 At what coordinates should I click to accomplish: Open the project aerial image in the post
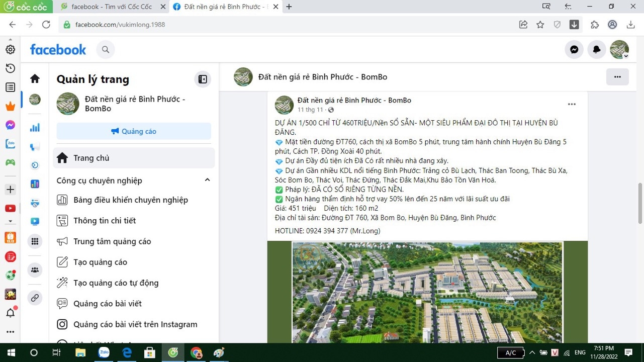[x=427, y=292]
